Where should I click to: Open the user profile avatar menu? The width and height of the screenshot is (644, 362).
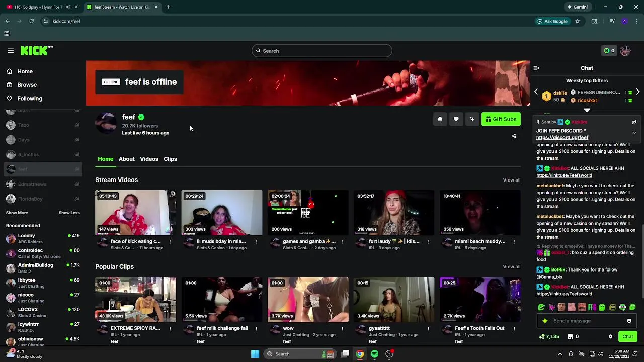coord(625,51)
